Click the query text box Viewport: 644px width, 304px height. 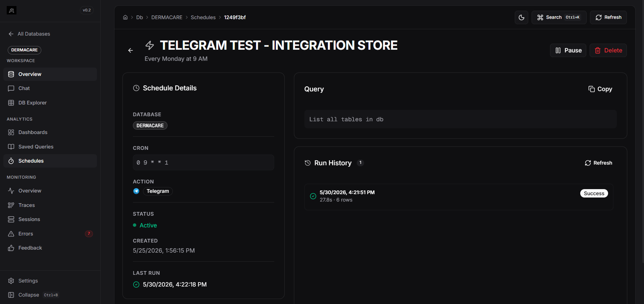tap(460, 119)
